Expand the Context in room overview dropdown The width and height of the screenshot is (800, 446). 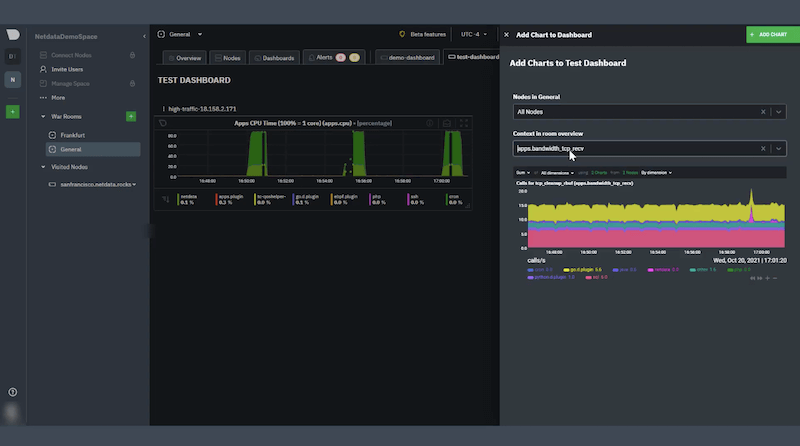tap(778, 148)
